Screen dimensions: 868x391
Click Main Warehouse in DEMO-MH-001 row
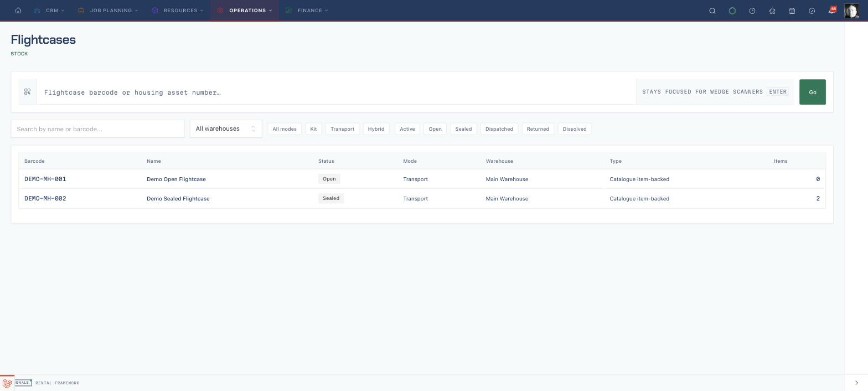click(507, 179)
